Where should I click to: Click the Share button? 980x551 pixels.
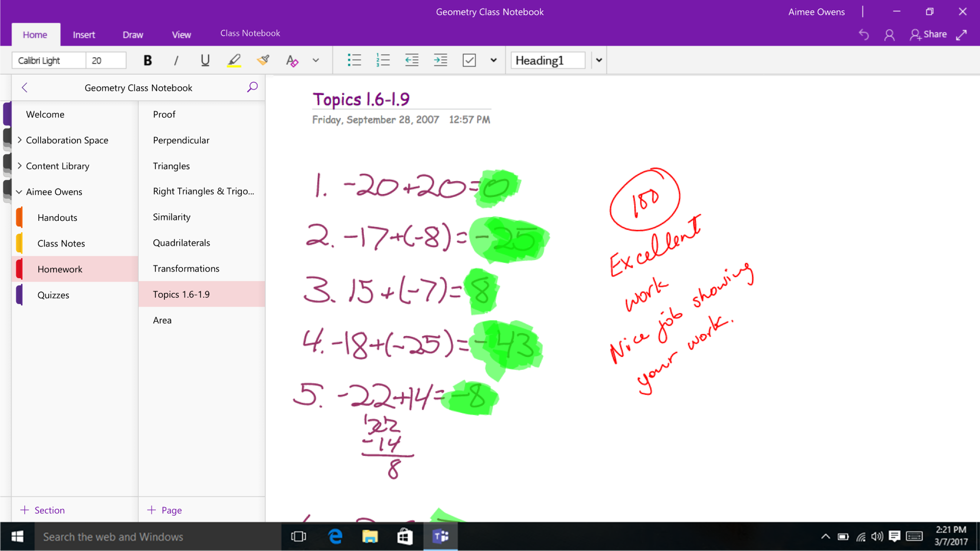[x=928, y=34]
